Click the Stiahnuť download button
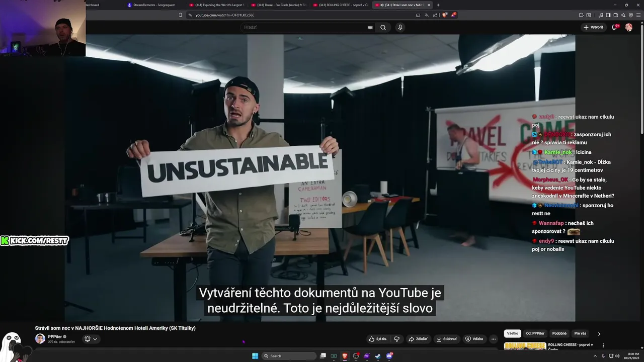Screen dimensions: 644x362 [x=446, y=339]
